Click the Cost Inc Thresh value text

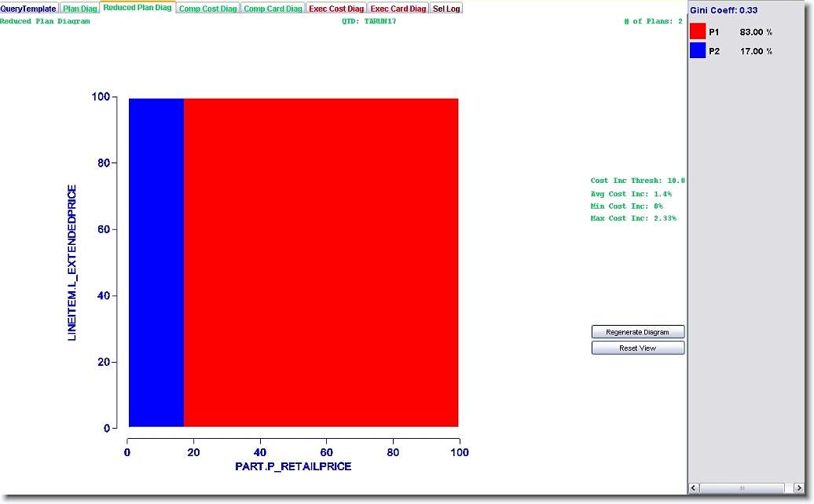tap(637, 181)
